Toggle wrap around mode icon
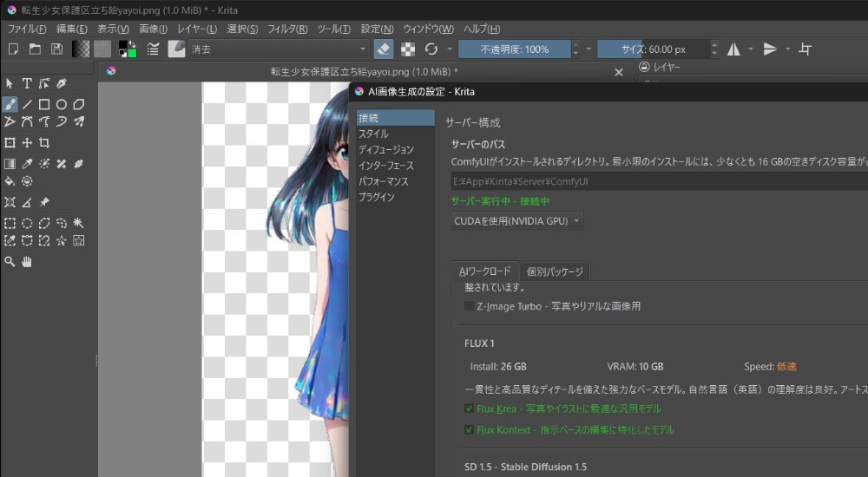 coord(805,49)
